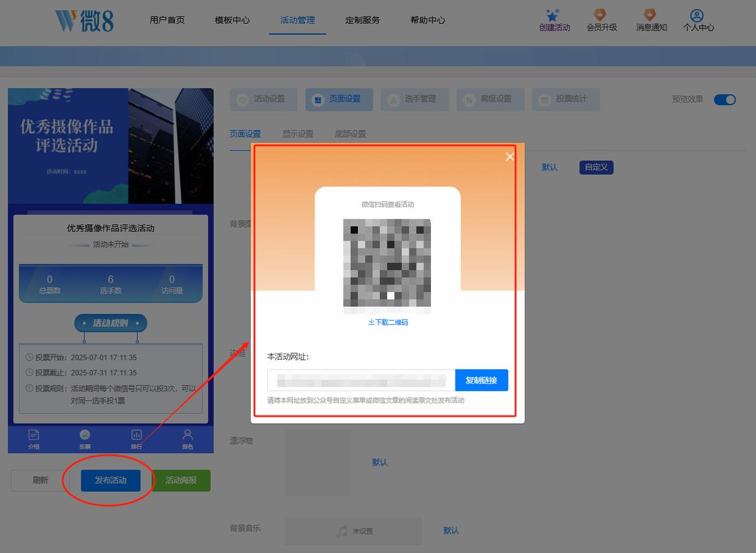The height and width of the screenshot is (553, 756).
Task: Click 发布活动 button
Action: tap(110, 481)
